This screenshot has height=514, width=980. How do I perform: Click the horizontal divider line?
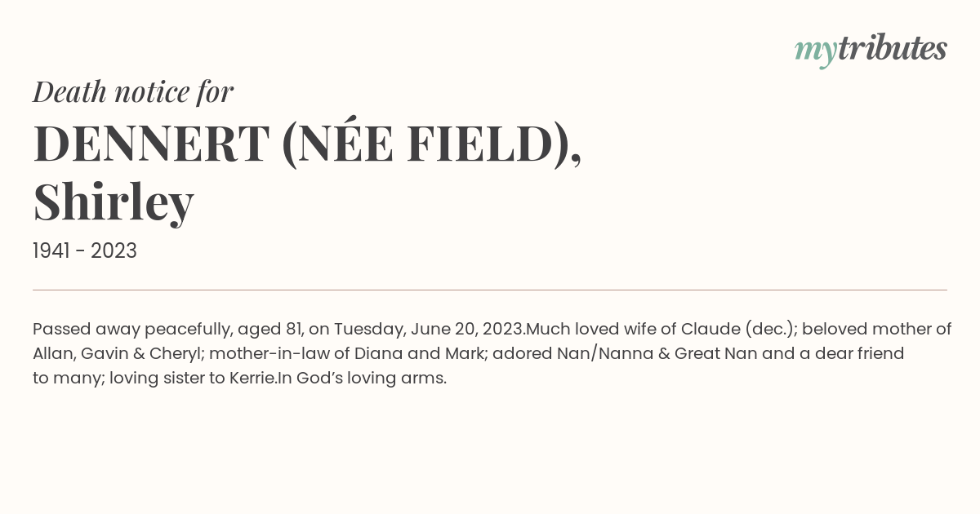click(x=490, y=290)
